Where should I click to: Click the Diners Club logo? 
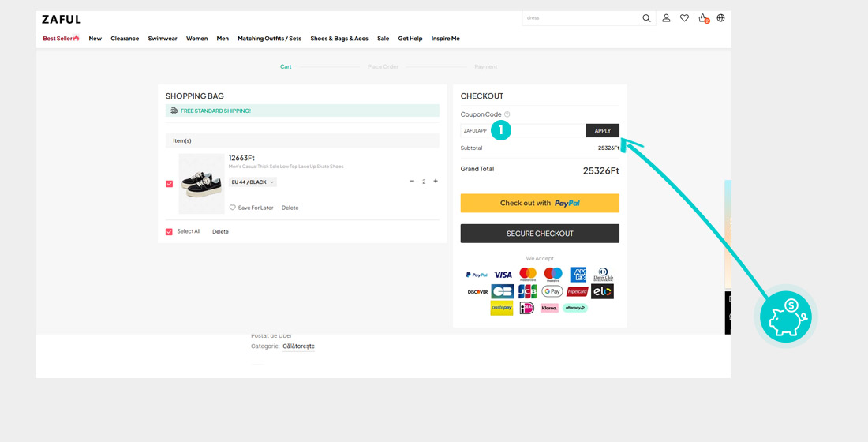[603, 274]
